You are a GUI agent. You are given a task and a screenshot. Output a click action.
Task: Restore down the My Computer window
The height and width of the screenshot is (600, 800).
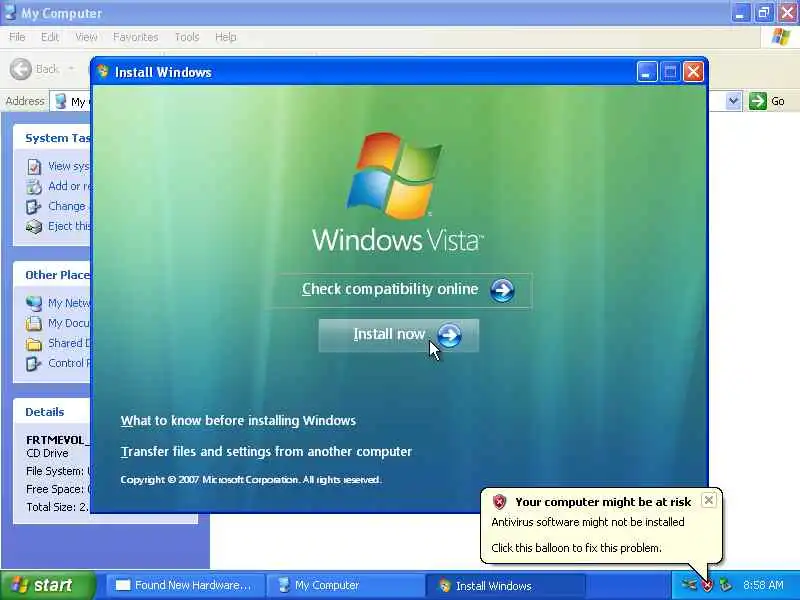pos(763,12)
